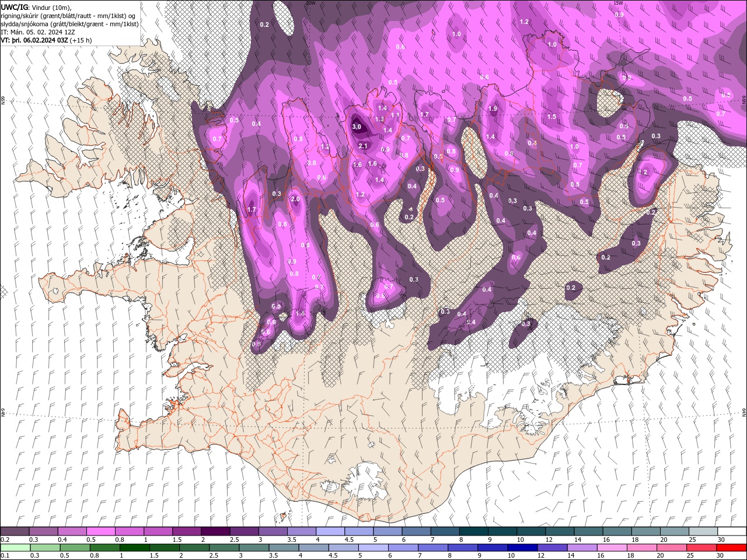
Task: Select the lower scale swatch starting at 25
Action: pos(700,548)
